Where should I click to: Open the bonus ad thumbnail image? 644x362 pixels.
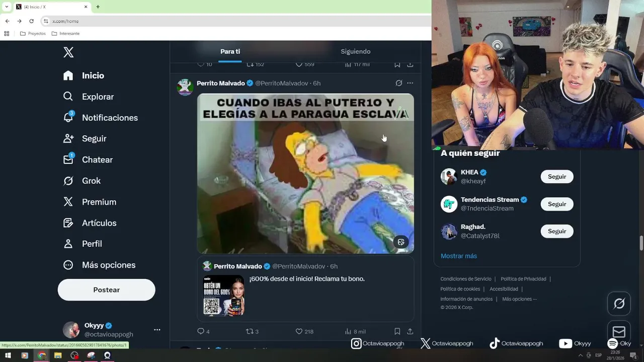224,296
